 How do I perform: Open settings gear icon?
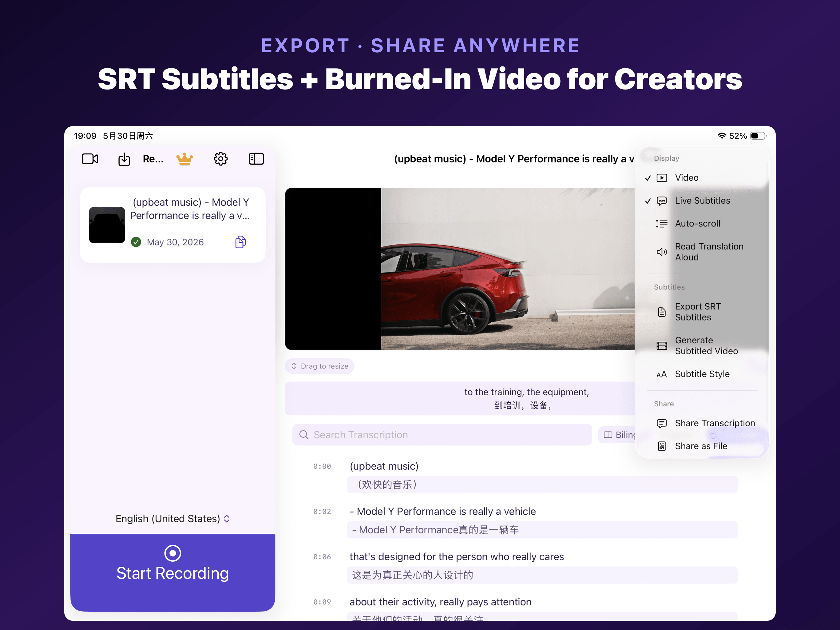(221, 159)
